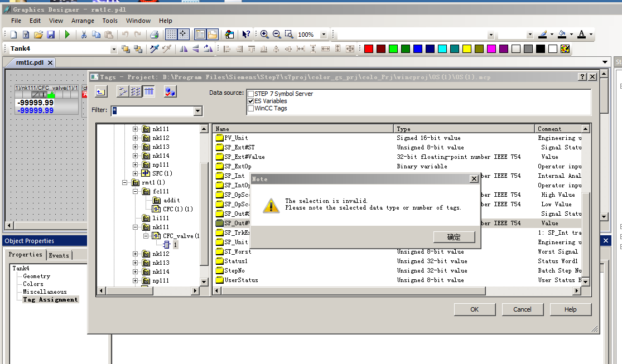Click the font color A icon
The width and height of the screenshot is (622, 364).
(581, 35)
